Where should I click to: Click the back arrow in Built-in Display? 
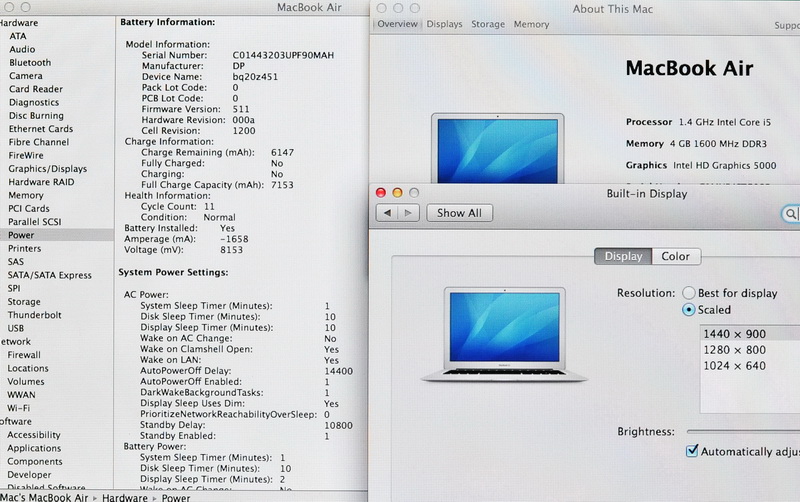click(387, 213)
